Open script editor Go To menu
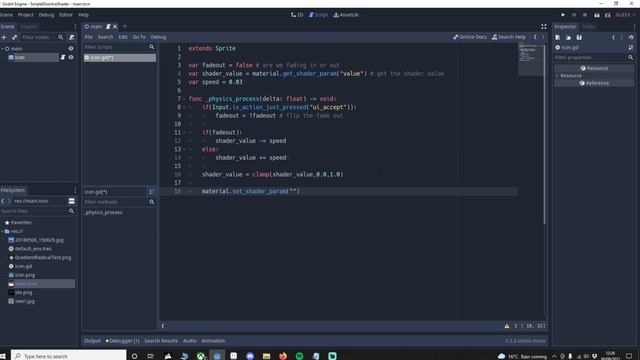The image size is (640, 360). pyautogui.click(x=139, y=37)
